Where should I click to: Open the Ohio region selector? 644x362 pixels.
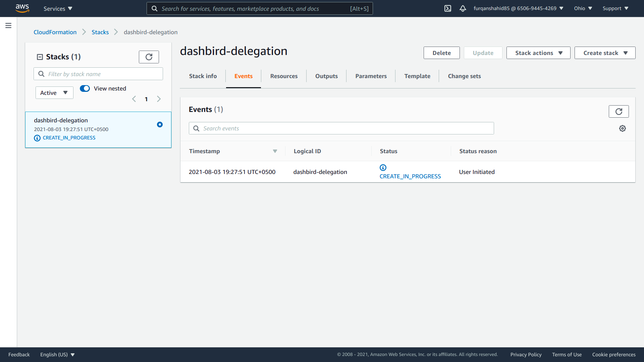click(x=583, y=8)
